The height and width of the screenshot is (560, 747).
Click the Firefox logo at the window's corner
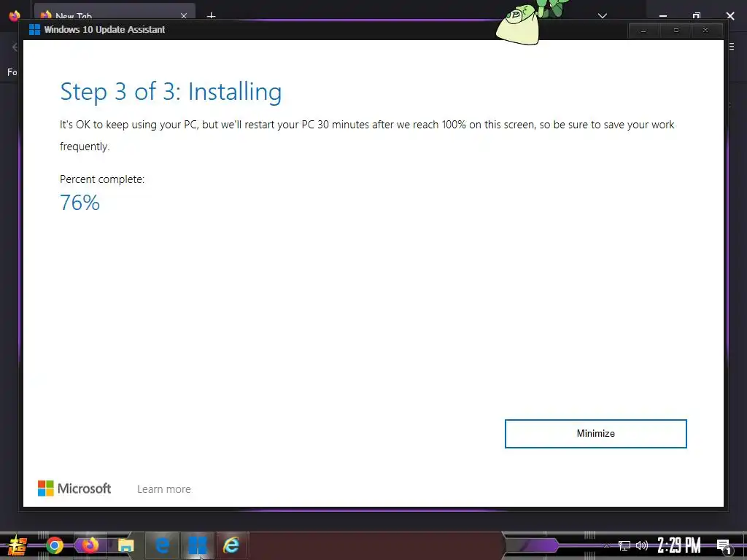click(x=15, y=16)
